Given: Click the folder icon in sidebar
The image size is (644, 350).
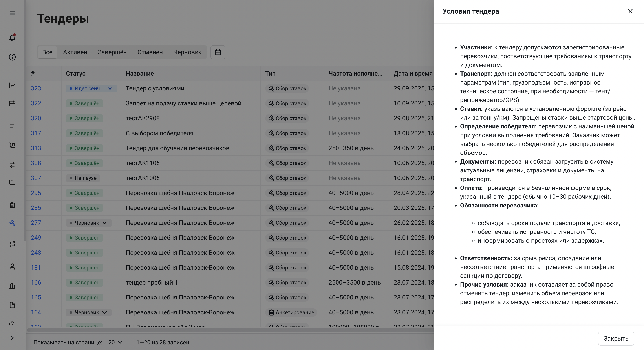Looking at the screenshot, I should (x=12, y=182).
